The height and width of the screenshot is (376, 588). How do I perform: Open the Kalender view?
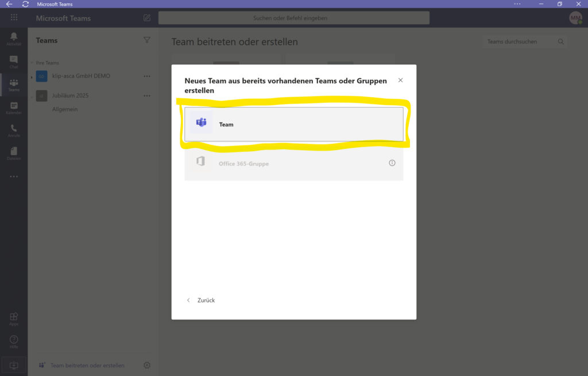[14, 108]
